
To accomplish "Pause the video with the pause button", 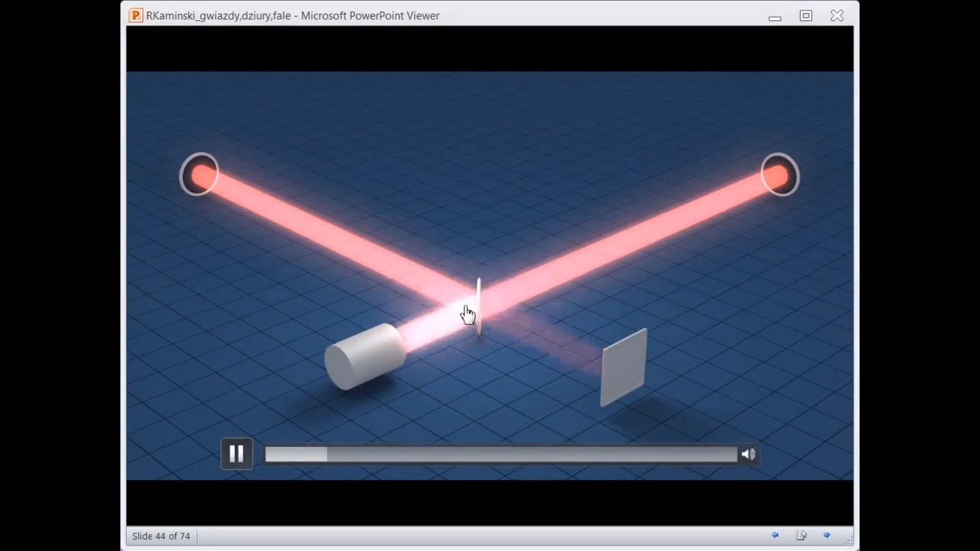I will pyautogui.click(x=236, y=454).
